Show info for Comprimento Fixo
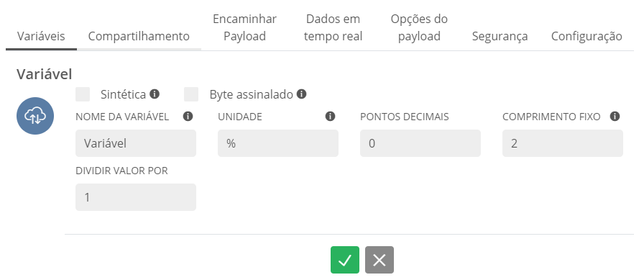The width and height of the screenshot is (644, 280). 615,117
